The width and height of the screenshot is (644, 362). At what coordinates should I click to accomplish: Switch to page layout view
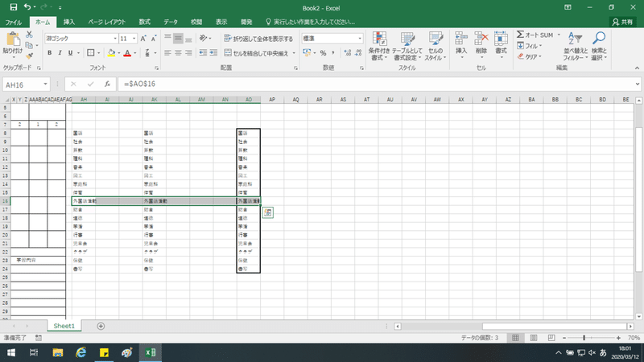(534, 338)
